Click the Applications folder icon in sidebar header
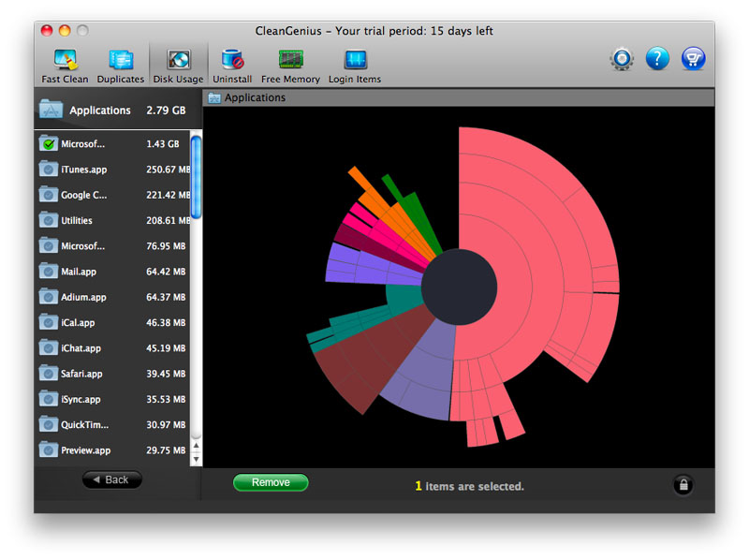 (51, 110)
